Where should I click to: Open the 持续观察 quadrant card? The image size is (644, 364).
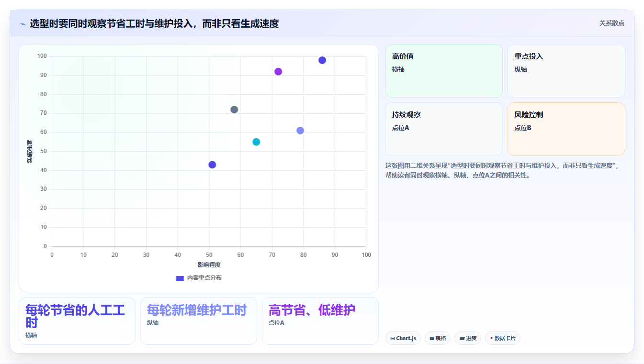[x=444, y=129]
